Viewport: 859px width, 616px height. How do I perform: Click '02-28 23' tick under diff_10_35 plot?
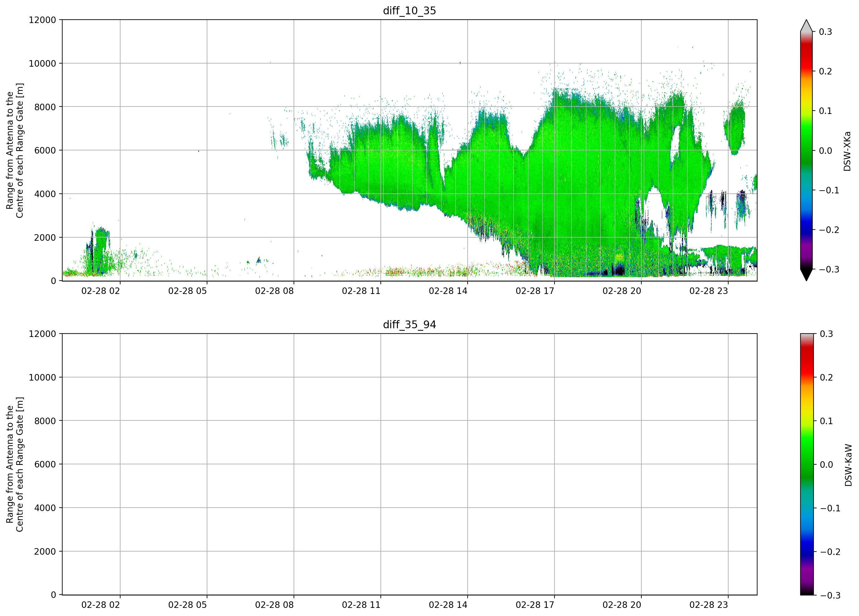point(709,291)
